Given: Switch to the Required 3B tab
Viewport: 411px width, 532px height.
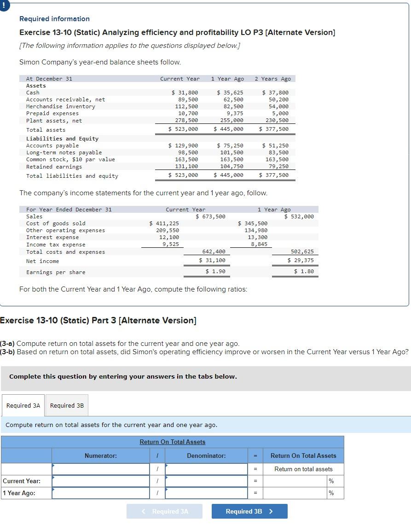Looking at the screenshot, I should click(x=67, y=405).
